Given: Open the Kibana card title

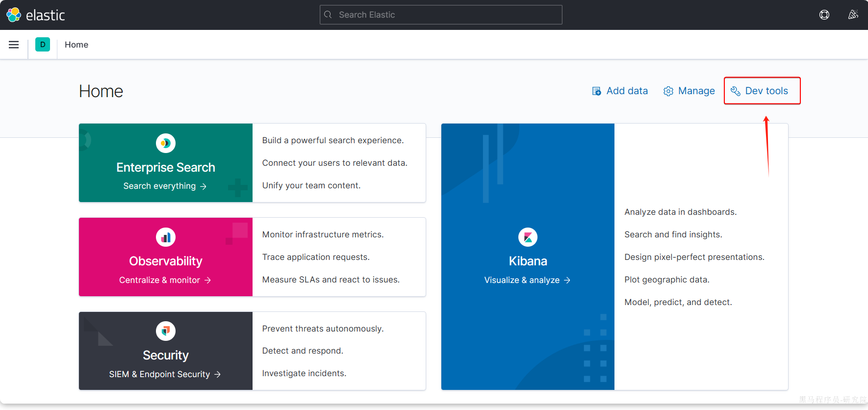Looking at the screenshot, I should (528, 261).
